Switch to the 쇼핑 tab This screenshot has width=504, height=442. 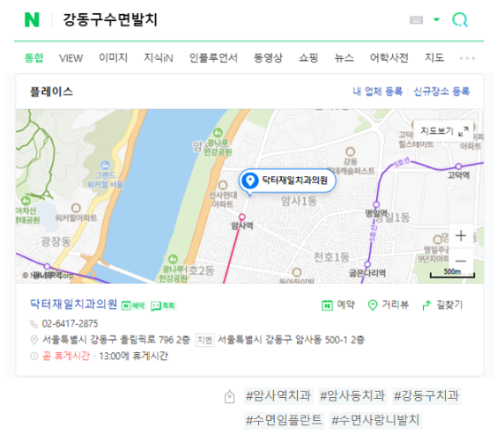[308, 58]
